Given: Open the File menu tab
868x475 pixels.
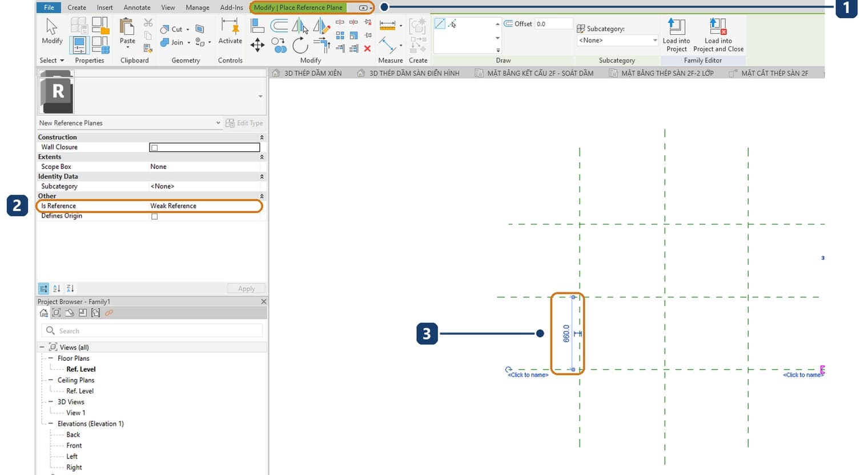Looking at the screenshot, I should point(49,7).
